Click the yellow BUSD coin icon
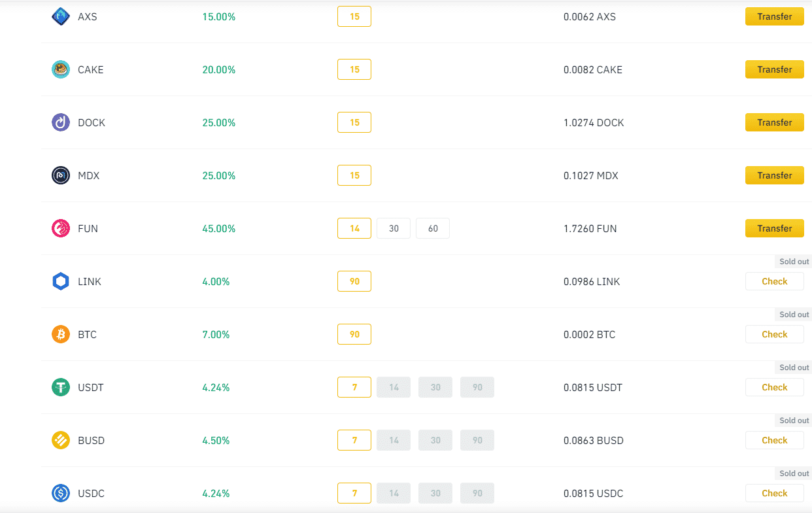The width and height of the screenshot is (812, 514). [x=61, y=440]
